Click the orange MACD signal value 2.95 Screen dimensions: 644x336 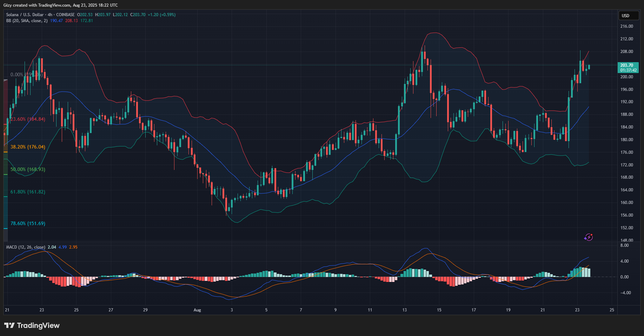(73, 247)
